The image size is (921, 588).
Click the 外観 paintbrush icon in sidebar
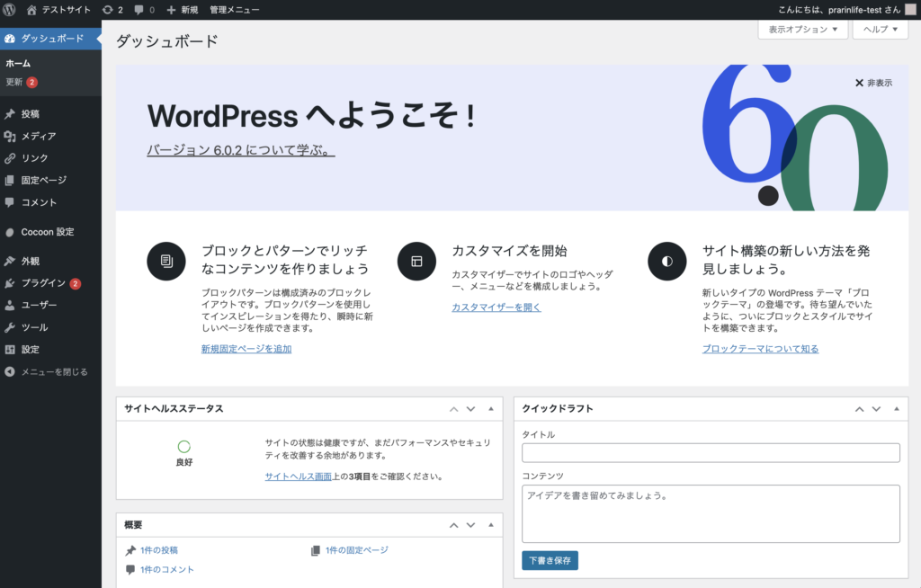click(9, 261)
